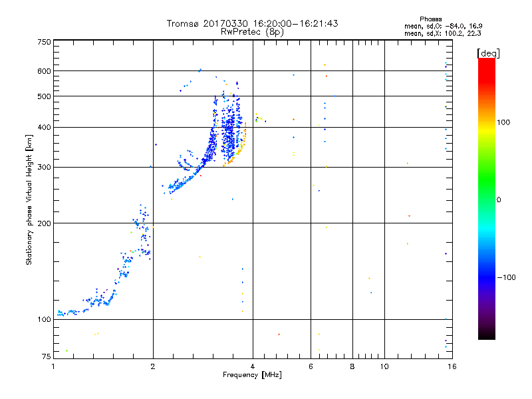
Task: Click the '8' x-axis tick label
Action: (352, 366)
